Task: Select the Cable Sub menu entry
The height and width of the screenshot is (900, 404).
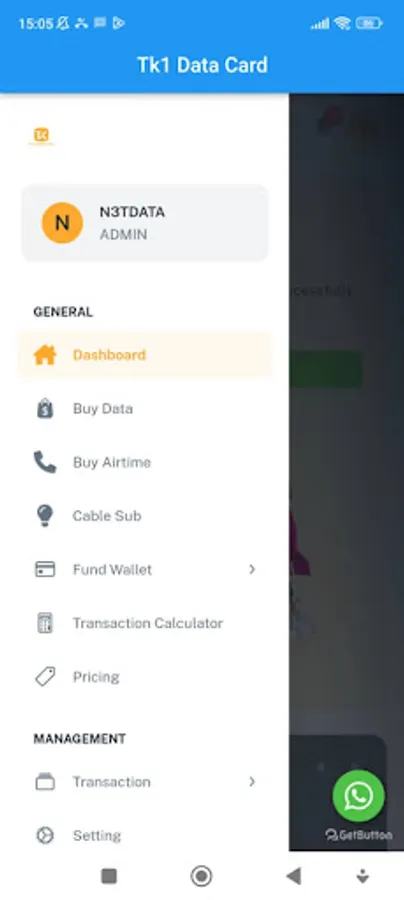Action: click(x=145, y=515)
